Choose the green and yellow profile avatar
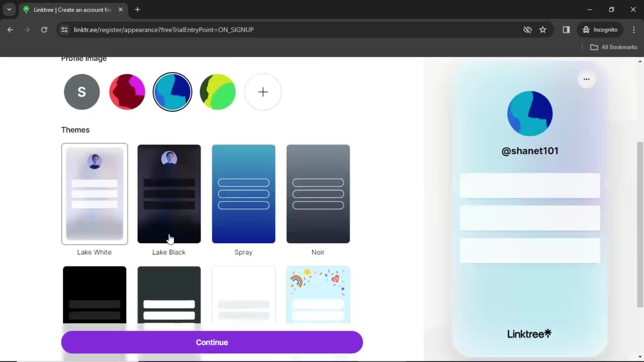Screen dimensions: 644x362 point(218,92)
